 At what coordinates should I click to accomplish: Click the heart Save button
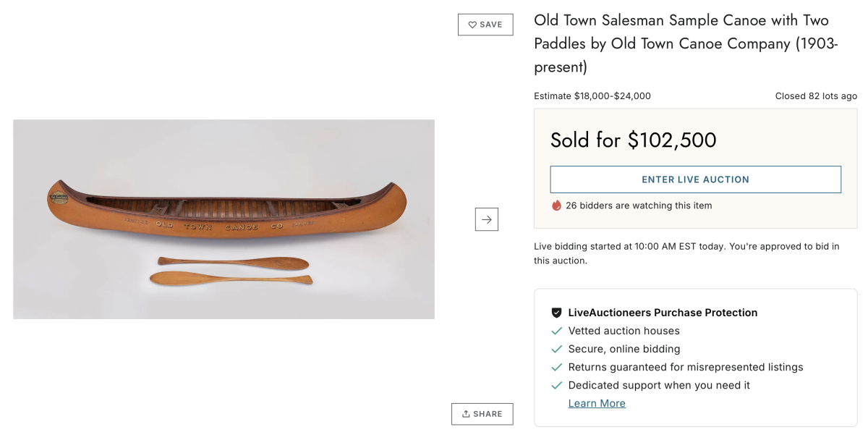point(485,25)
